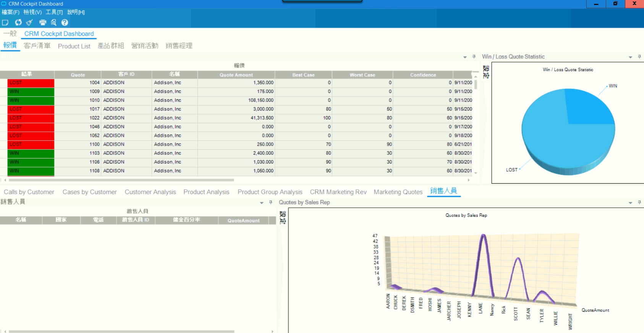Image resolution: width=644 pixels, height=333 pixels.
Task: Open the 工具(T) menu
Action: pos(54,12)
